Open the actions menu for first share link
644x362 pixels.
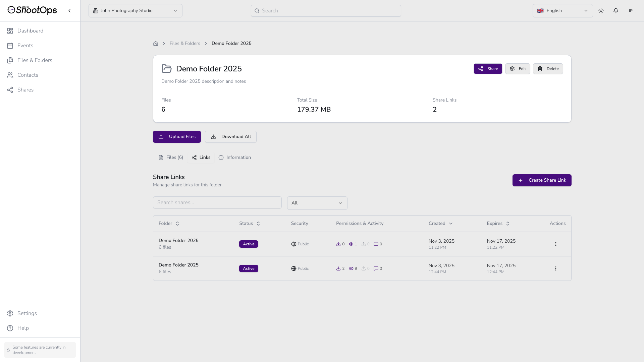[x=555, y=244]
